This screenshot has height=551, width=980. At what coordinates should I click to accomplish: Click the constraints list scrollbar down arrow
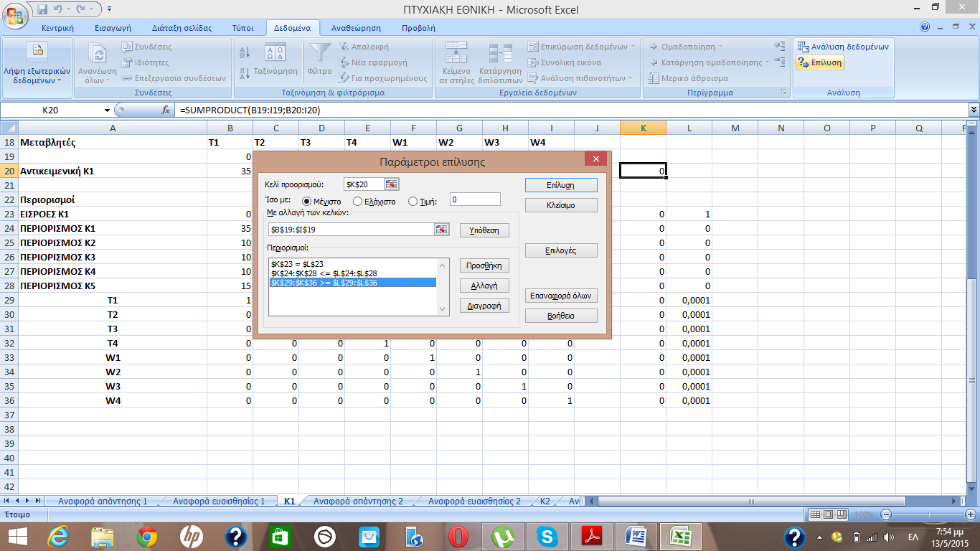click(x=443, y=309)
